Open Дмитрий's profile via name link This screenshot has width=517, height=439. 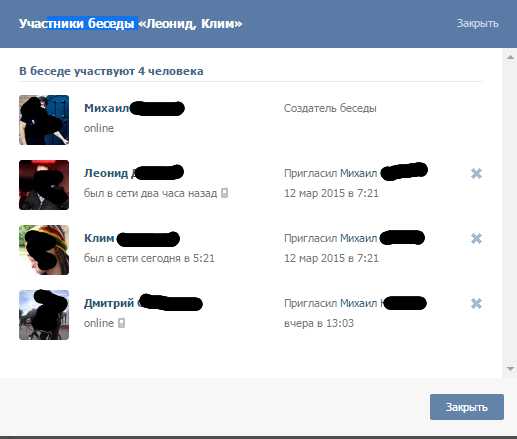click(143, 303)
